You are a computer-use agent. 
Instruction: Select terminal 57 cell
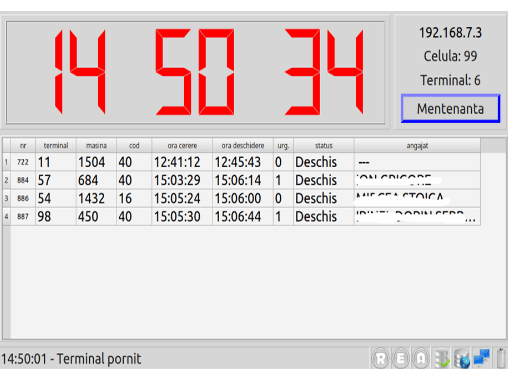pyautogui.click(x=56, y=180)
